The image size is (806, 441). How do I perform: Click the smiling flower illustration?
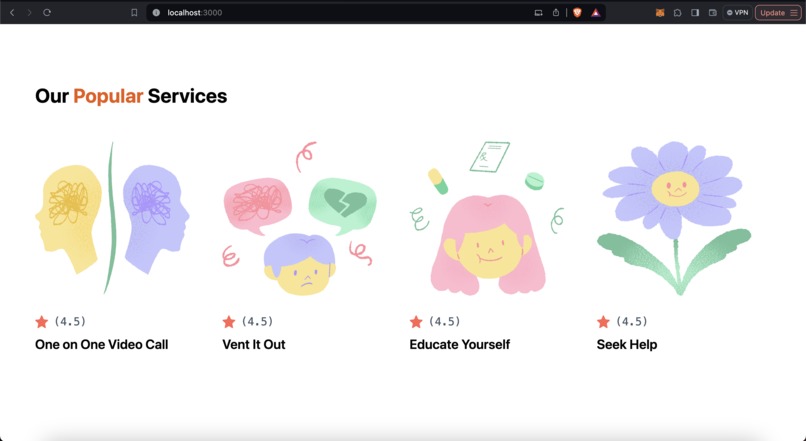673,218
